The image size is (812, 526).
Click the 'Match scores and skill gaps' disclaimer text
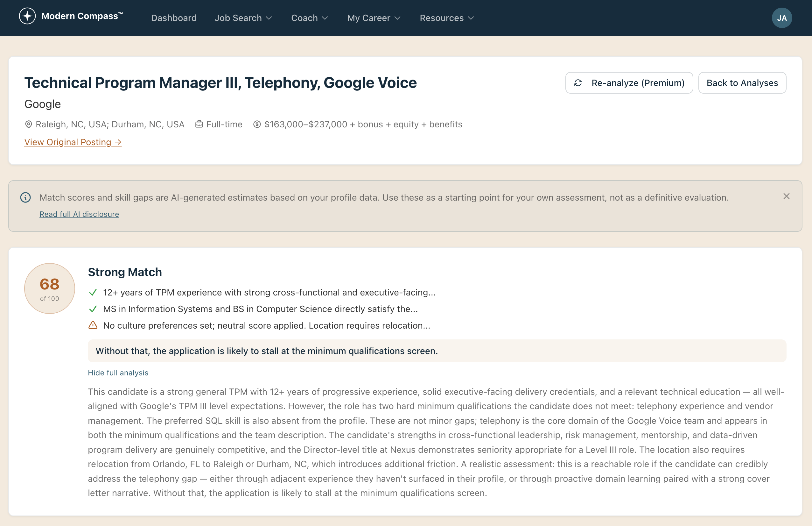[x=384, y=198]
